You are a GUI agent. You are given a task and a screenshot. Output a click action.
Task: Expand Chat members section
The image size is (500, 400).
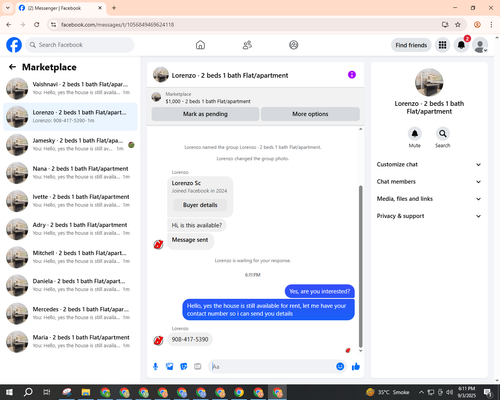click(x=429, y=182)
